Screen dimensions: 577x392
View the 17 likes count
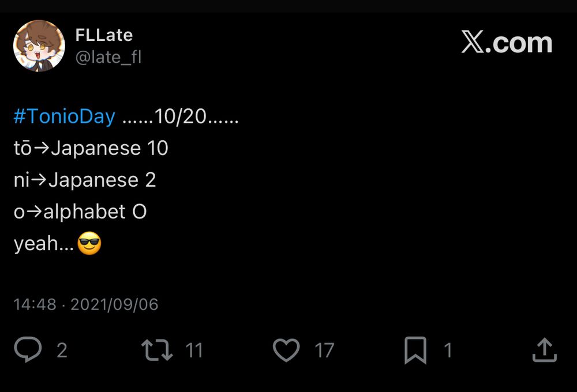[324, 350]
